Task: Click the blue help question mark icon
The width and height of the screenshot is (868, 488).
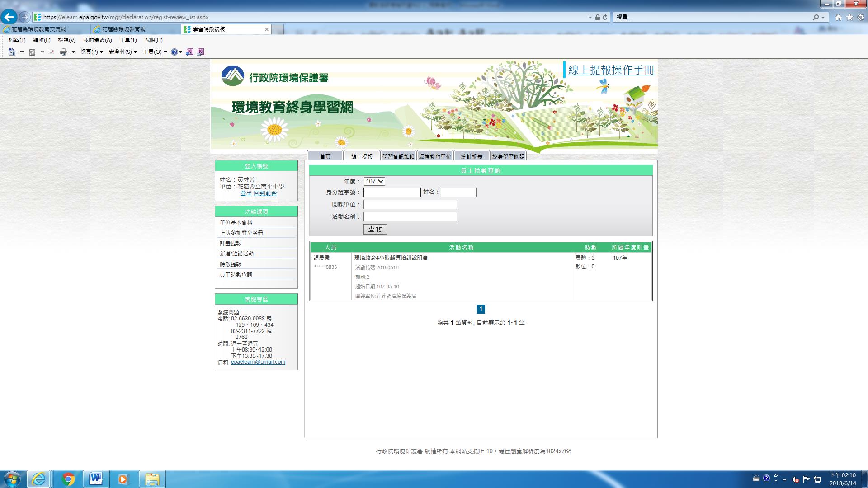Action: pos(174,52)
